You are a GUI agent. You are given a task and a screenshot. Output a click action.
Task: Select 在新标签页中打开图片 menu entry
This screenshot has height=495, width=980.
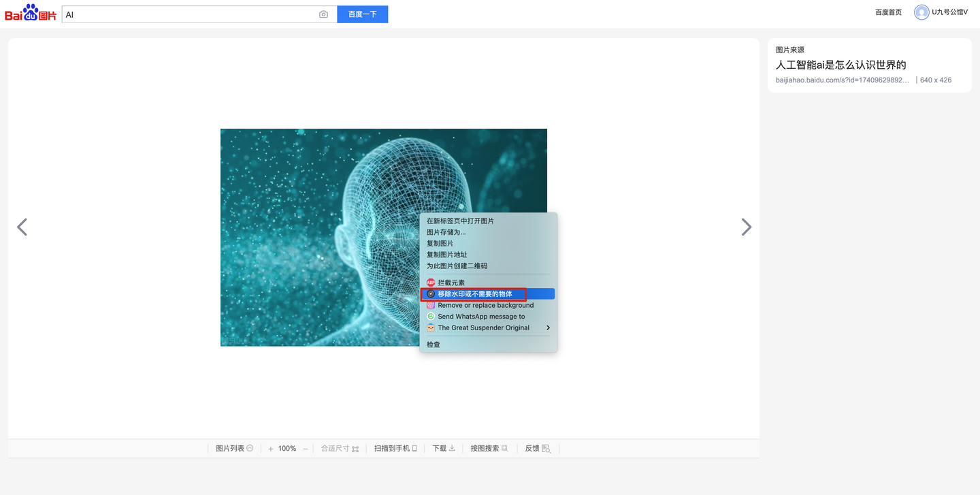click(x=487, y=221)
